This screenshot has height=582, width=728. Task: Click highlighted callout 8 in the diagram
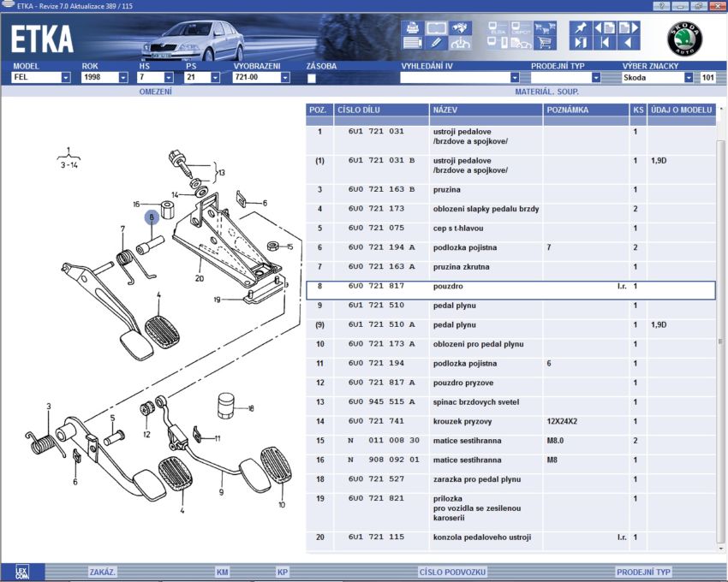pos(152,217)
